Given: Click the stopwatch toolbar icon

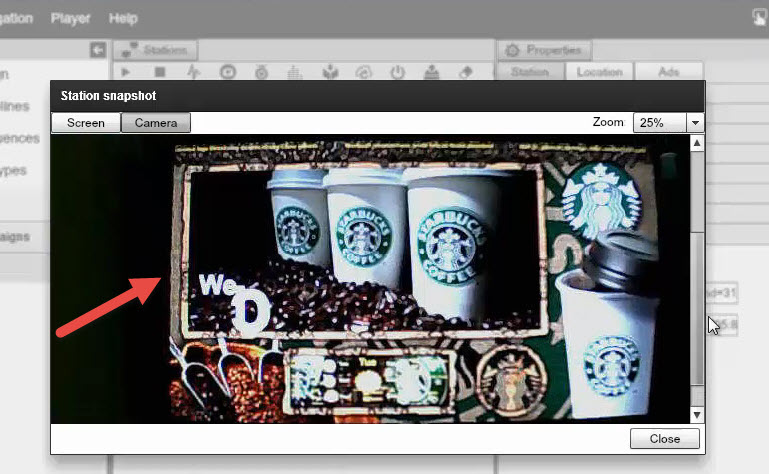Looking at the screenshot, I should (x=261, y=72).
